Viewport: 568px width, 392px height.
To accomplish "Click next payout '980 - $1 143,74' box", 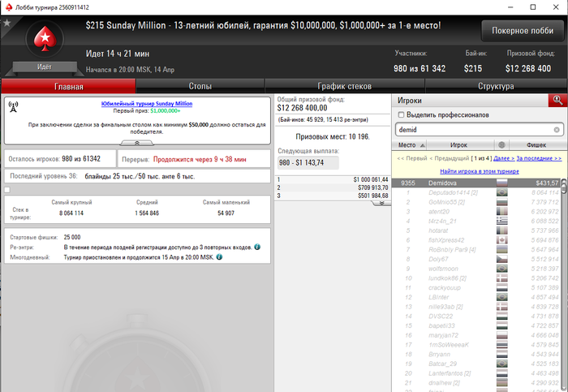I will 308,162.
